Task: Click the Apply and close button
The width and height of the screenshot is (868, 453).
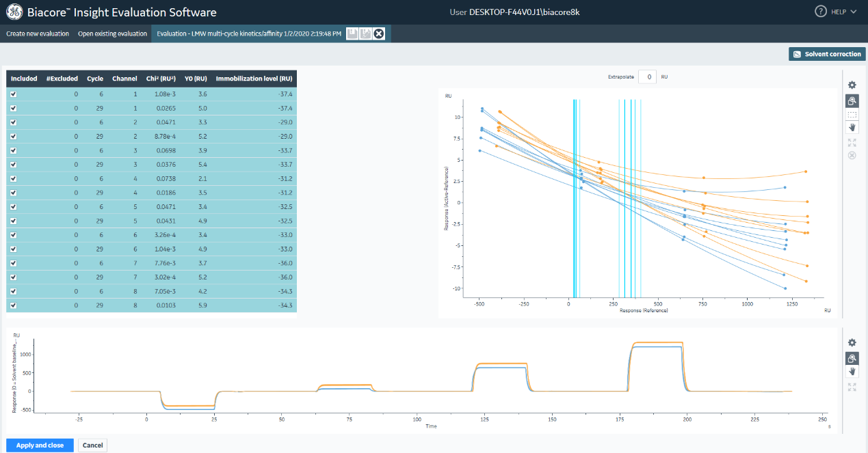Action: [x=40, y=445]
